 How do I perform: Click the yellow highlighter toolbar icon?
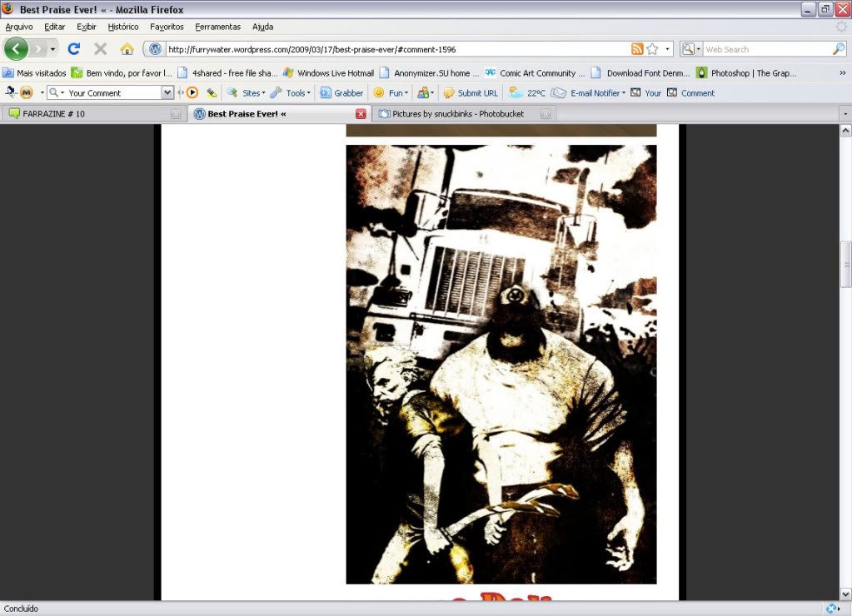pyautogui.click(x=212, y=93)
